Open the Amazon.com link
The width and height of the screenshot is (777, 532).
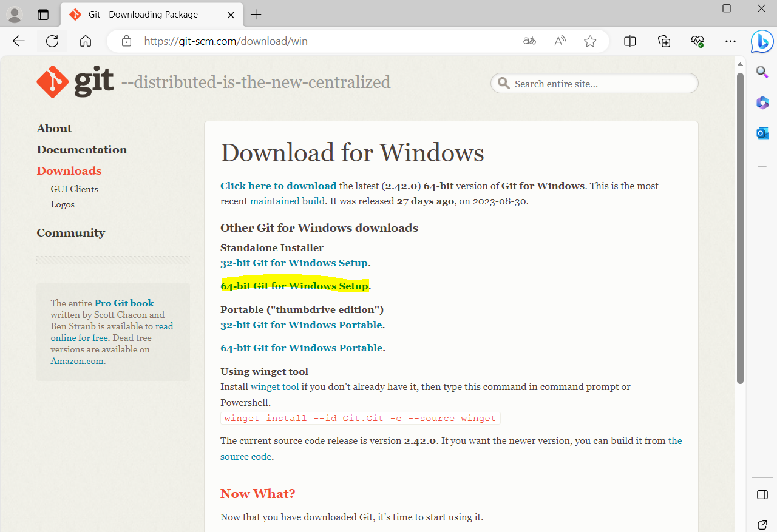[77, 361]
